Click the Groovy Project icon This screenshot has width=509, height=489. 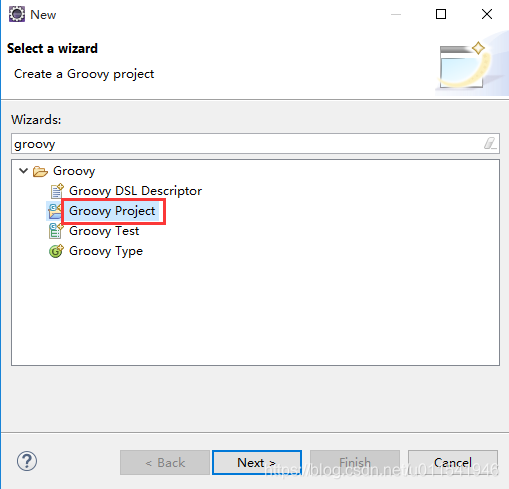click(x=55, y=211)
